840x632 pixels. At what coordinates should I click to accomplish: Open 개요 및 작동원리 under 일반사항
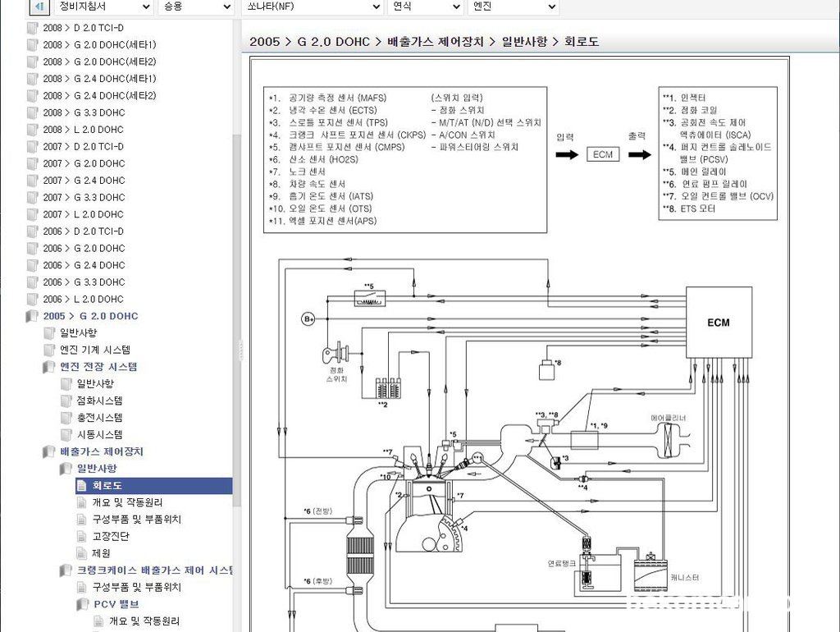(x=127, y=502)
